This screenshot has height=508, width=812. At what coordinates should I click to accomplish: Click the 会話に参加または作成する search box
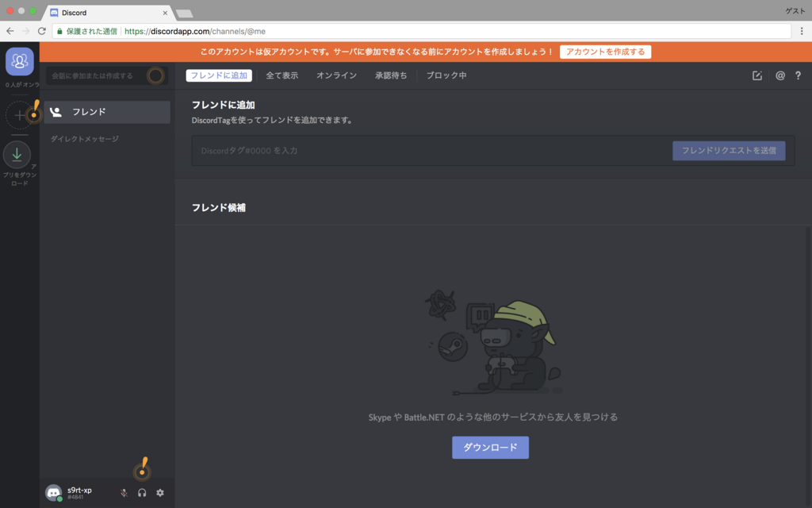107,75
